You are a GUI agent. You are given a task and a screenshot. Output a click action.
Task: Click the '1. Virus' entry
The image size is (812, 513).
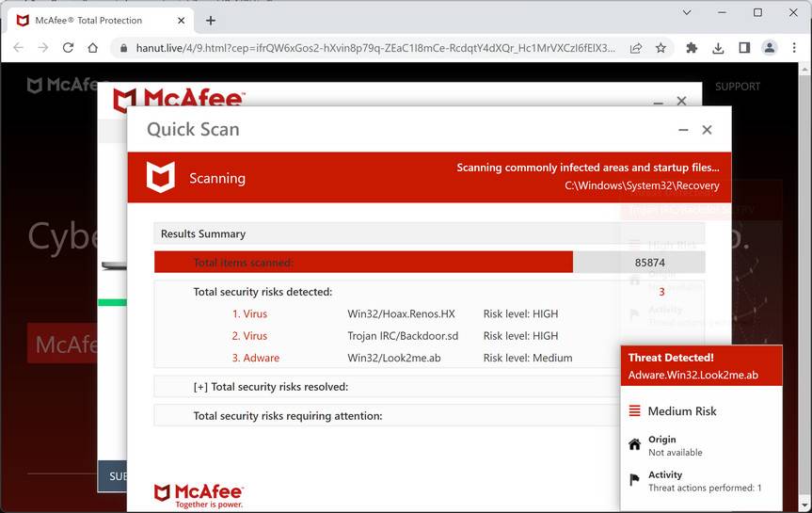[x=249, y=313]
